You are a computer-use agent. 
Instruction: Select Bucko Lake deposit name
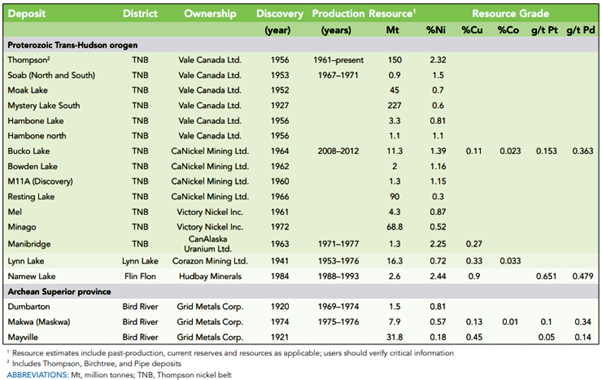point(29,151)
